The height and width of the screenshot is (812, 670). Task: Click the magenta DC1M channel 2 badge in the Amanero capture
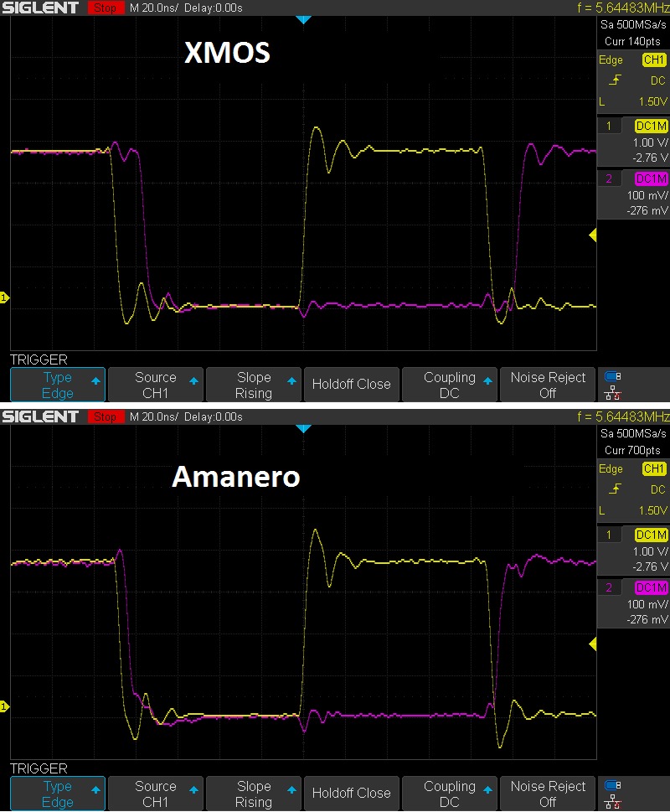(x=652, y=587)
